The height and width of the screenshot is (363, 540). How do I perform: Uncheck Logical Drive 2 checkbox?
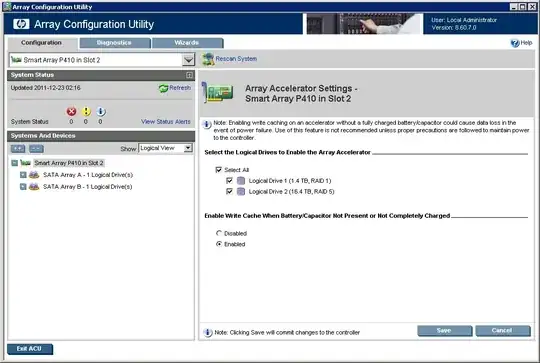[229, 191]
